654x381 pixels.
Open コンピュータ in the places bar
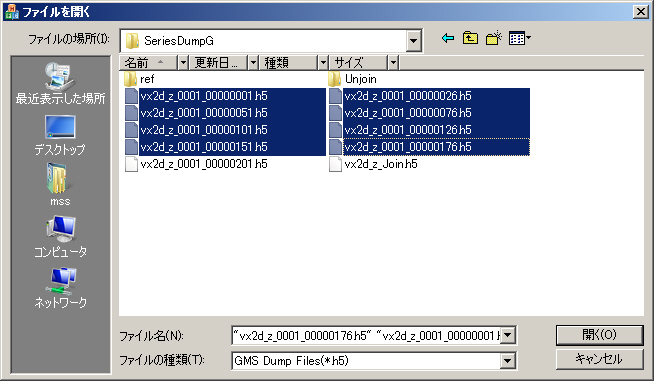60,237
